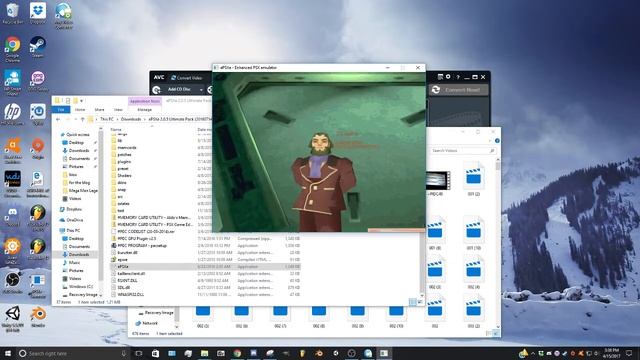Open Blender from the taskbar

click(319, 353)
